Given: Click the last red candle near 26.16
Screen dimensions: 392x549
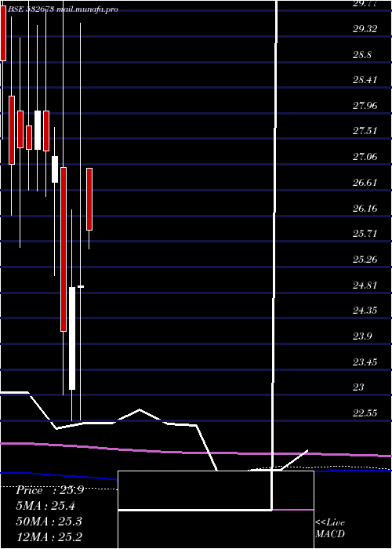Looking at the screenshot, I should click(89, 199).
